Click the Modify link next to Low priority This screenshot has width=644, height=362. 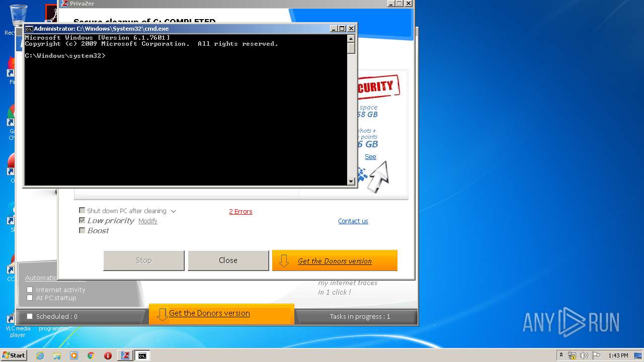(148, 221)
